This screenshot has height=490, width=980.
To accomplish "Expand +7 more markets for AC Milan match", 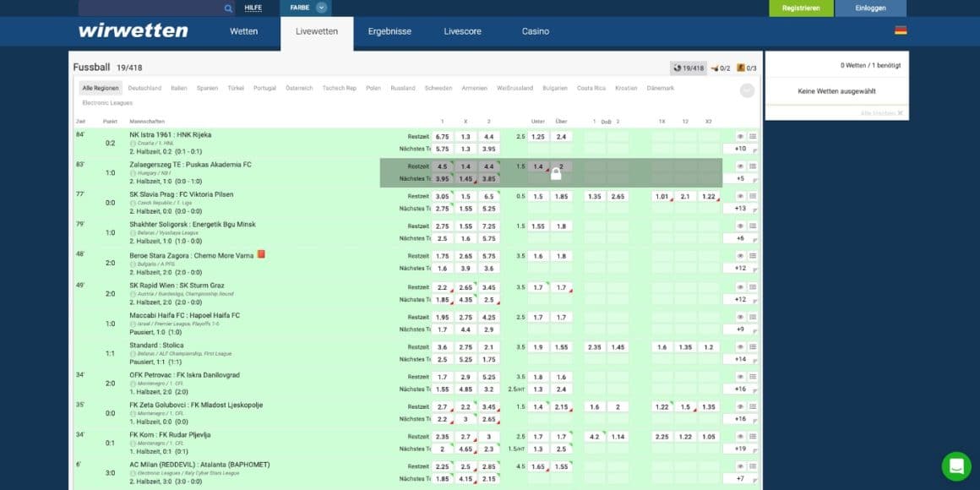I will tap(741, 479).
